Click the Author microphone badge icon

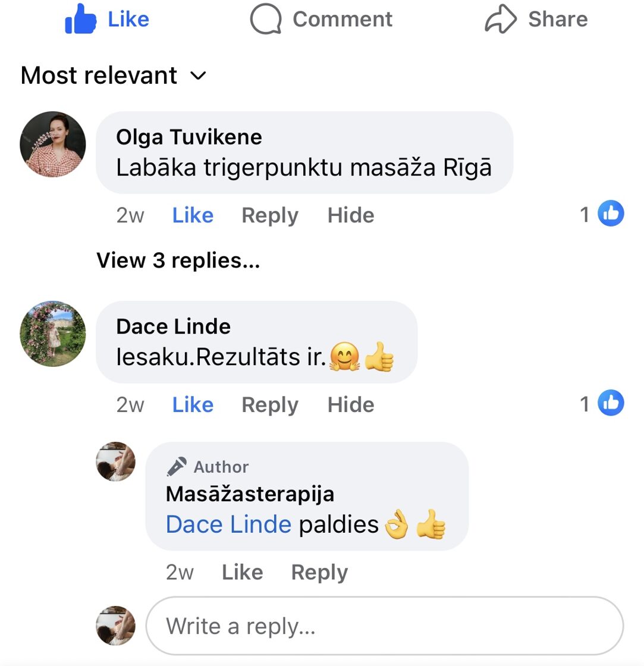click(x=177, y=467)
